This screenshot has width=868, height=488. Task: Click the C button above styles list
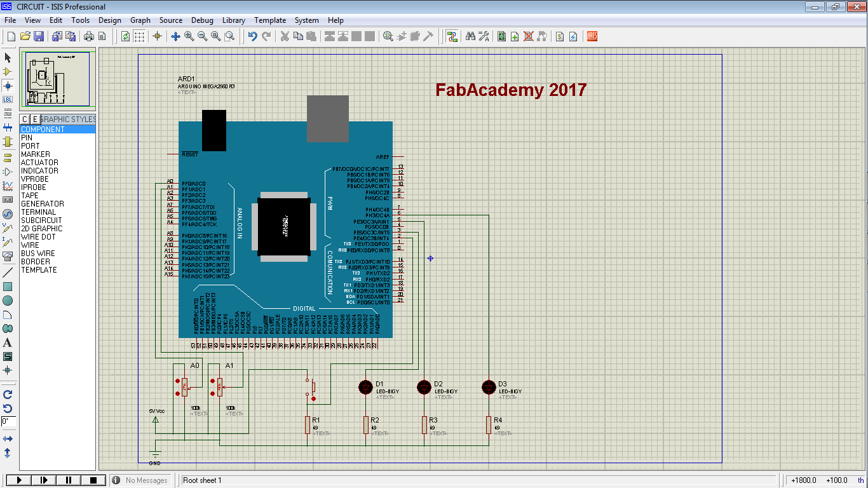pyautogui.click(x=25, y=119)
